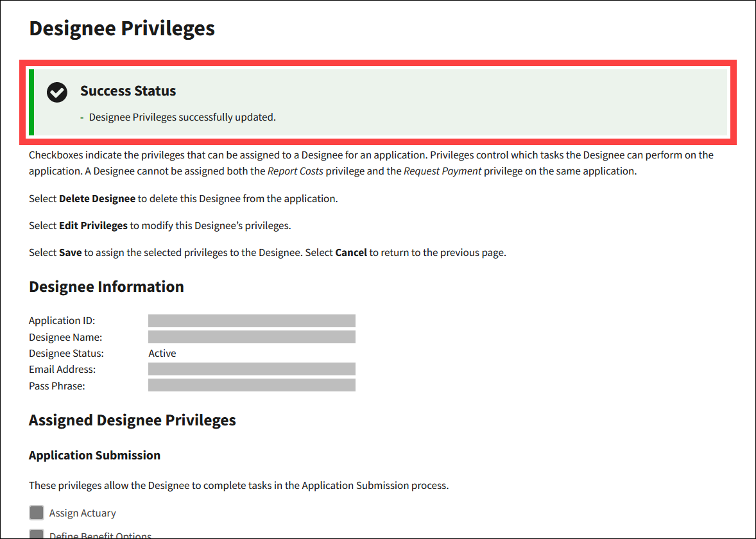Image resolution: width=756 pixels, height=539 pixels.
Task: Click the redacted Email Address value
Action: tap(252, 369)
